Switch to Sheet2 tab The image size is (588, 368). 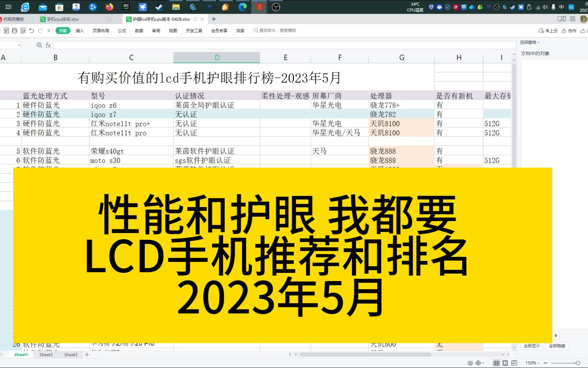tap(46, 355)
